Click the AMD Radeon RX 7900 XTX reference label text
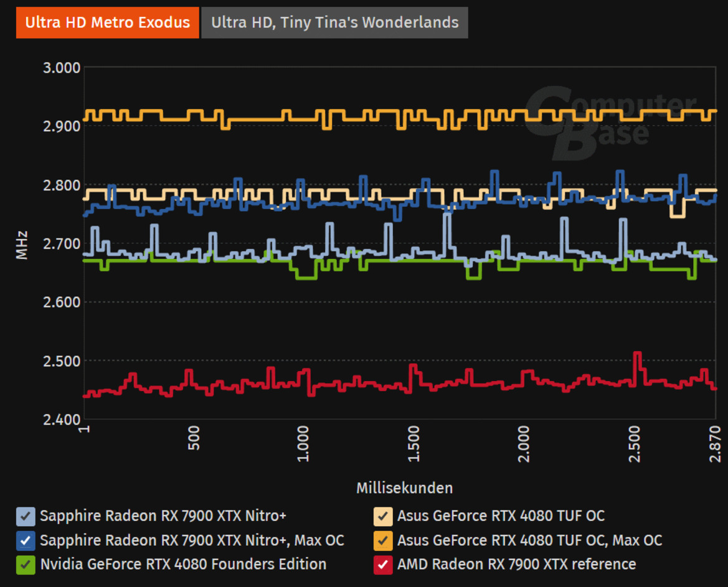Viewport: 728px width, 587px height. 517,565
